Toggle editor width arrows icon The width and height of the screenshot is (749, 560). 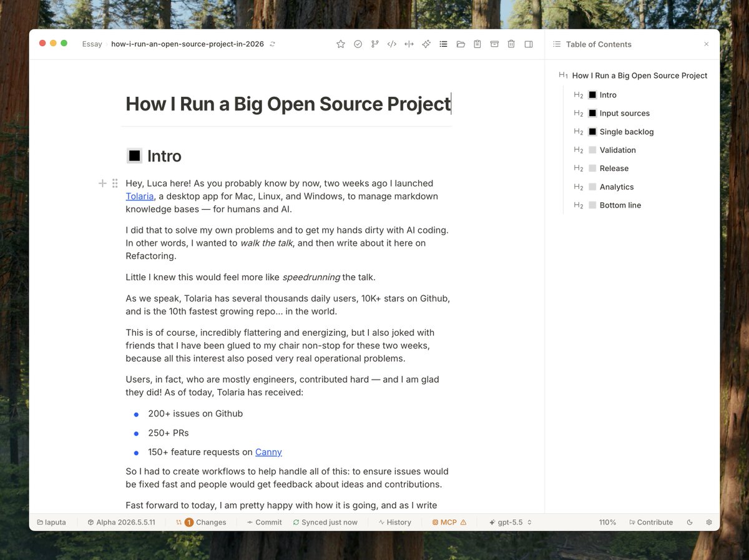tap(409, 44)
